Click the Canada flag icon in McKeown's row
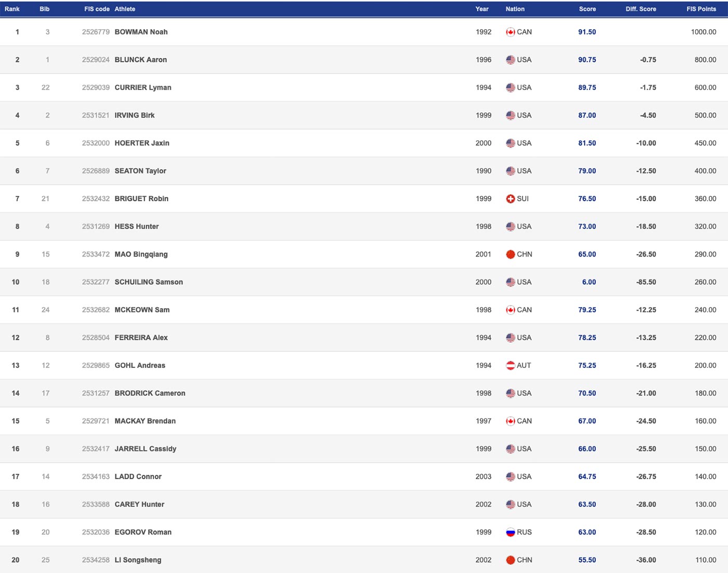 [510, 310]
